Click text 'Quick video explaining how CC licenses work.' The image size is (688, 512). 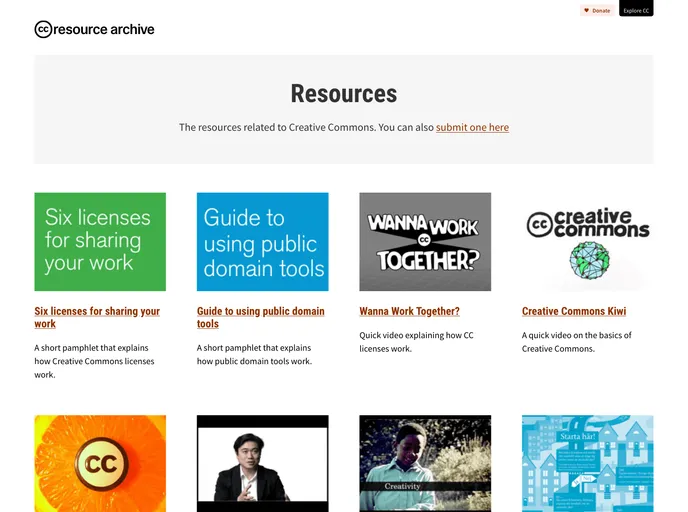[416, 342]
